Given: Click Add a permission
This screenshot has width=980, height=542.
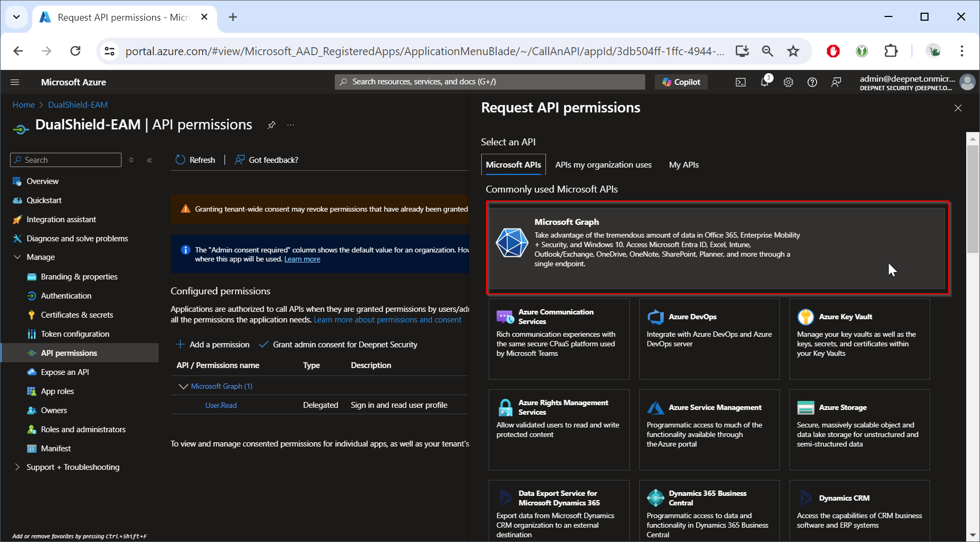Looking at the screenshot, I should [x=213, y=345].
